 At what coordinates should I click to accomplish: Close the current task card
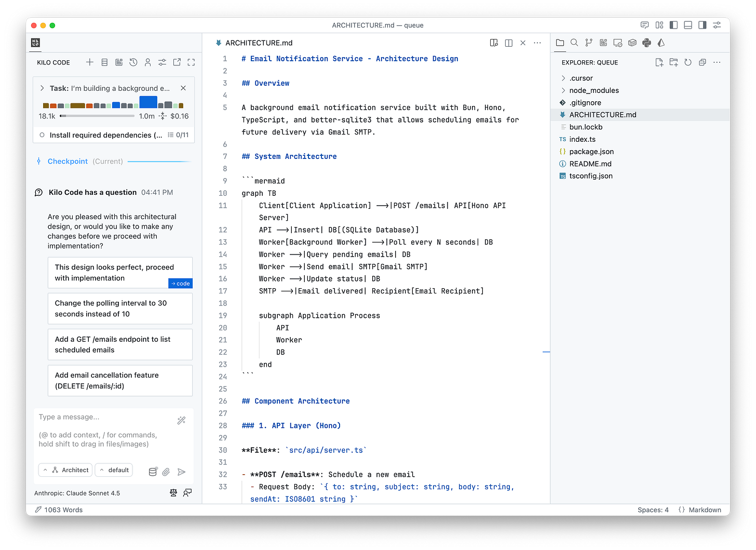(183, 88)
